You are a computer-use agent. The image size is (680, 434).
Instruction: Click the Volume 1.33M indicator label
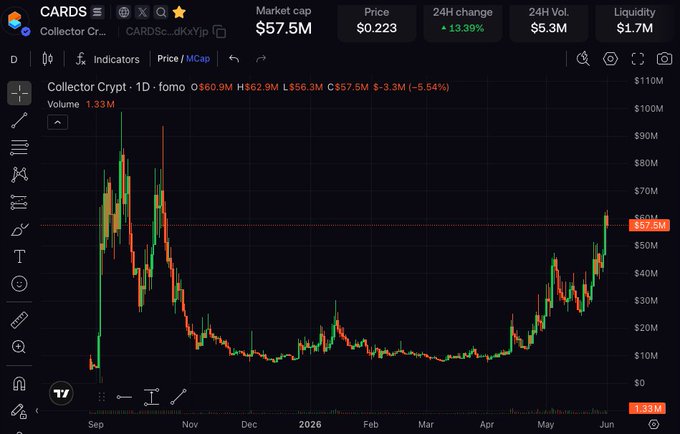[81, 104]
